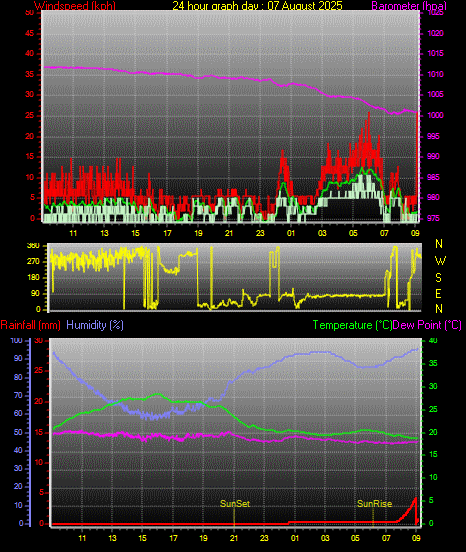The image size is (466, 552).
Task: Click the E compass direction label
Action: 439,294
